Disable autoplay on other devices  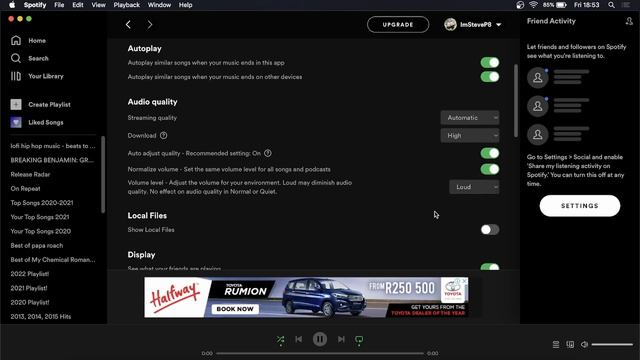point(490,77)
